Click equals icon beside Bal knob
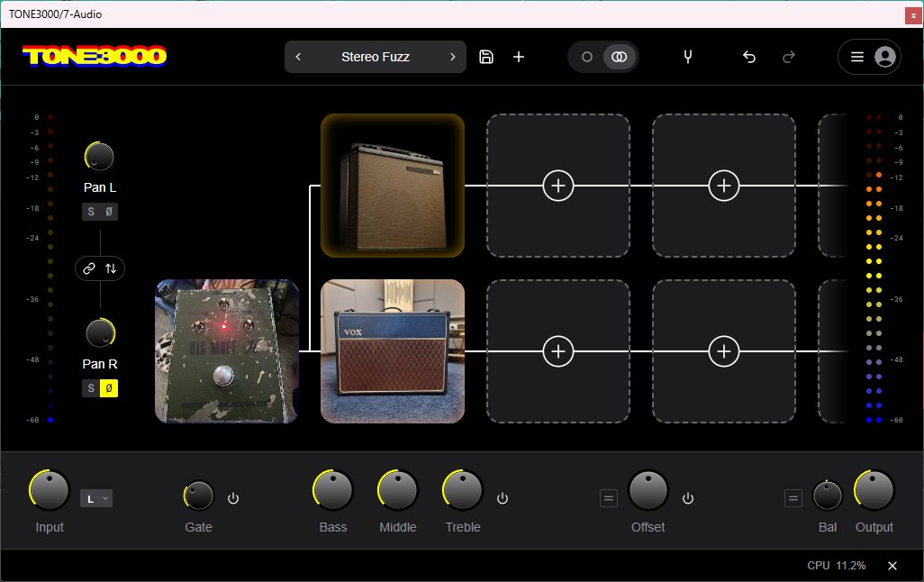Viewport: 924px width, 582px height. (793, 498)
